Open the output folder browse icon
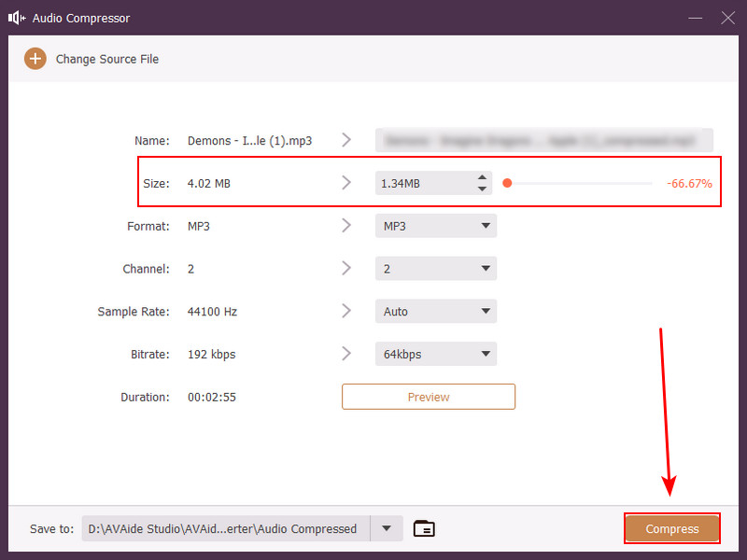Screen dimensions: 747x560 (x=424, y=528)
